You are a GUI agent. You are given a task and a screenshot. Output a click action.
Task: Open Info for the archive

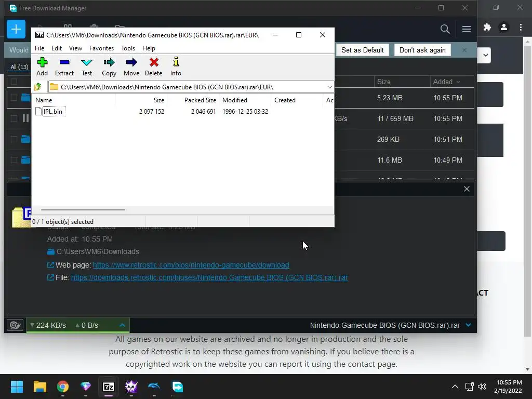point(176,67)
